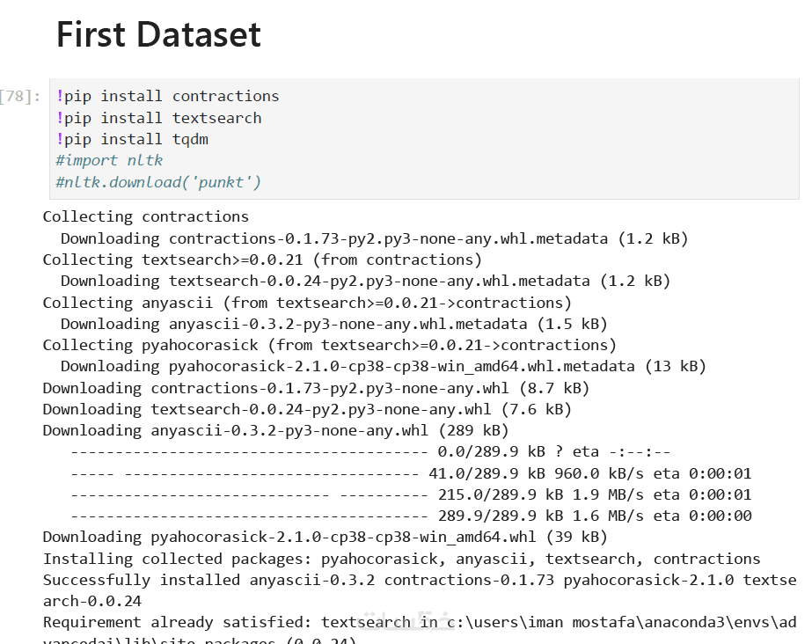This screenshot has width=812, height=644.
Task: Click the "Collecting pyahocorasick" output line
Action: tap(330, 345)
